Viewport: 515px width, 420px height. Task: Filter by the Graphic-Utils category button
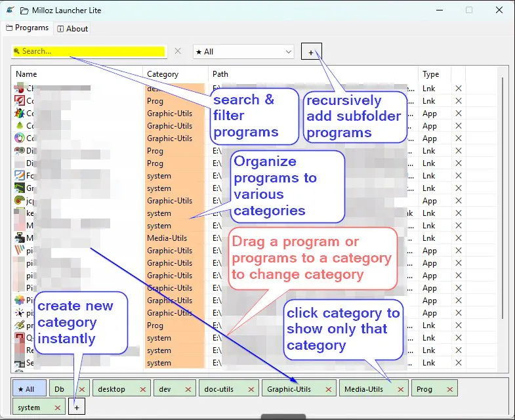(289, 389)
